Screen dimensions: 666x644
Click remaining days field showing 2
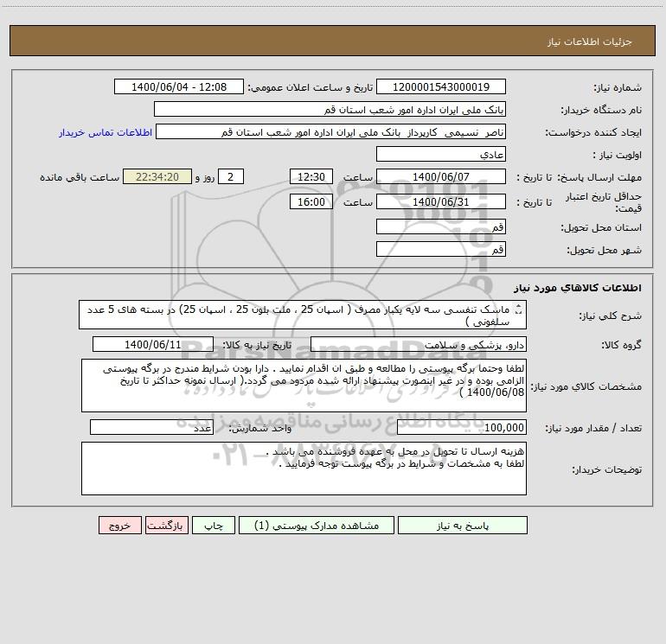point(231,176)
